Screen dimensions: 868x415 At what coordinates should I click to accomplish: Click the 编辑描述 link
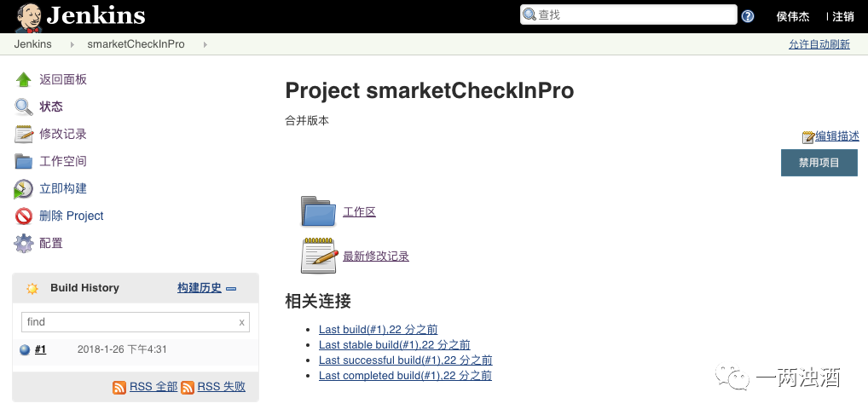[837, 136]
